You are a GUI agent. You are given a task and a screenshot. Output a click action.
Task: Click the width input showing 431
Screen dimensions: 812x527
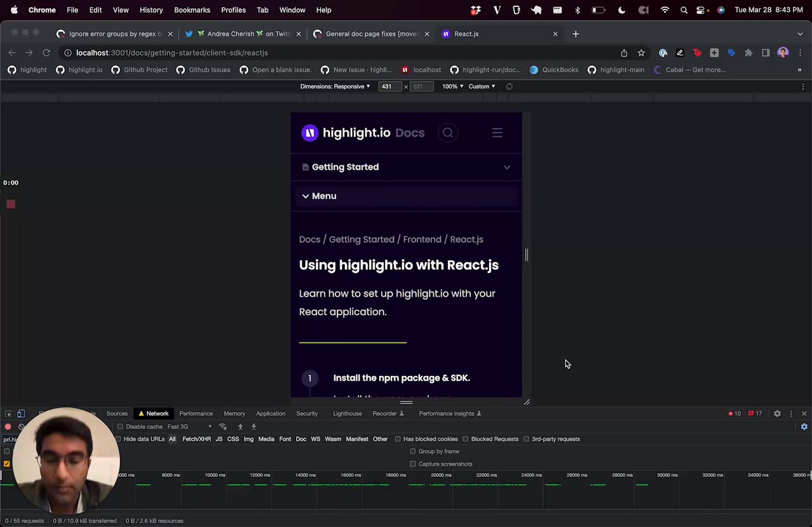pyautogui.click(x=390, y=86)
